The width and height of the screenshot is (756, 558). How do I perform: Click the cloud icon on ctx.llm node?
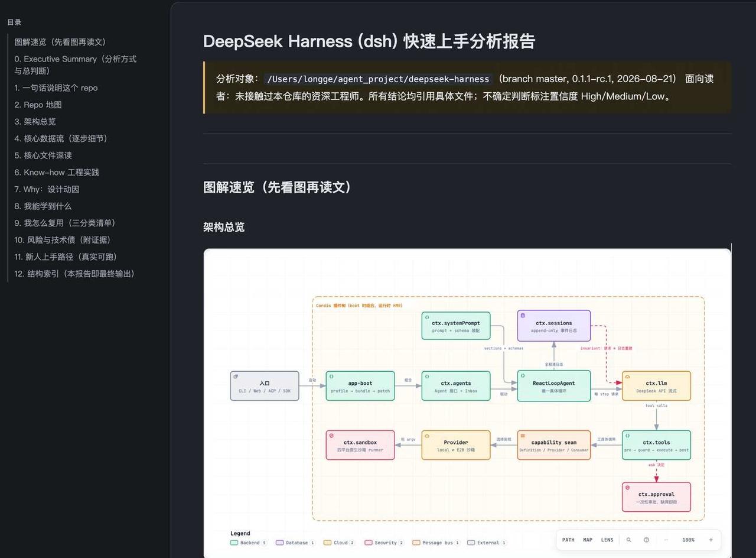[x=627, y=376]
